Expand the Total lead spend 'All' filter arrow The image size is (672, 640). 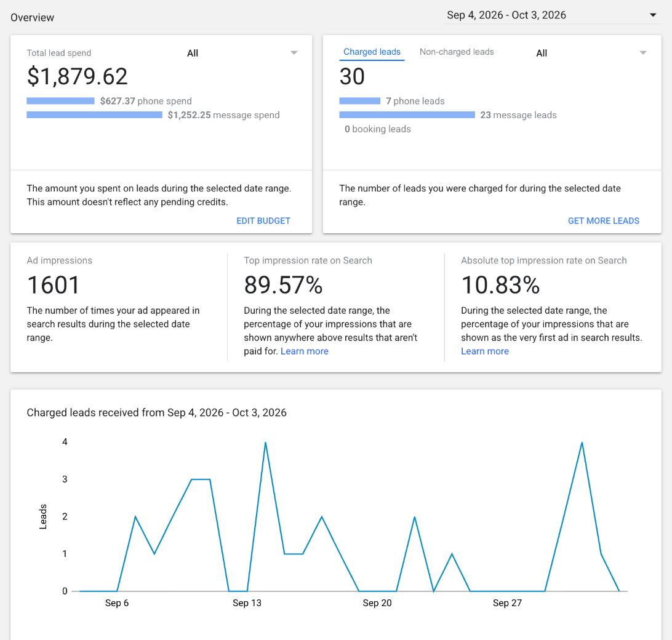coord(294,53)
